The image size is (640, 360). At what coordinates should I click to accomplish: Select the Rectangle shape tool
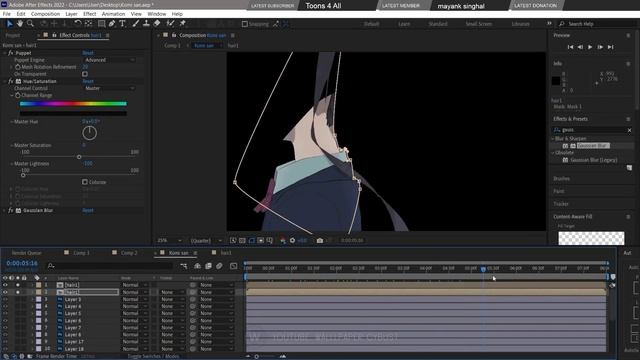pos(101,24)
